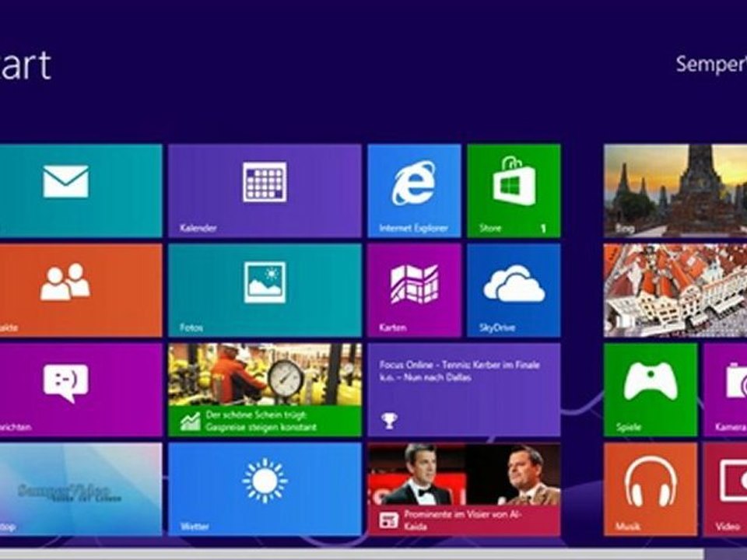Open the Mail tile

[80, 191]
